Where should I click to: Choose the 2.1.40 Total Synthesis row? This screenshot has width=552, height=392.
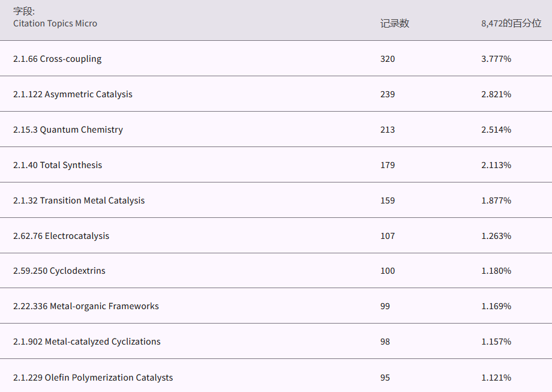tap(58, 165)
